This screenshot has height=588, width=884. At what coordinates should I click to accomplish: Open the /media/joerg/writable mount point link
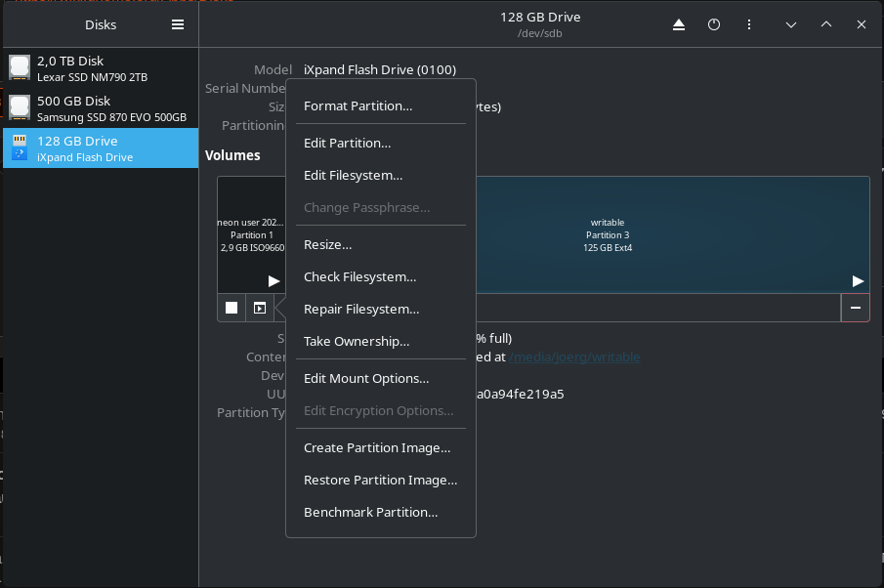tap(574, 357)
